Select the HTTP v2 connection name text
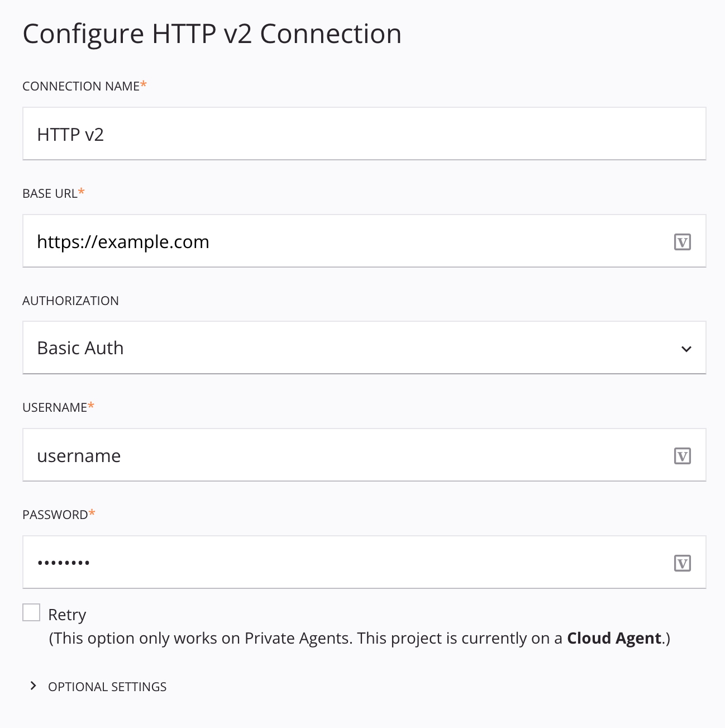The image size is (725, 728). coord(70,134)
